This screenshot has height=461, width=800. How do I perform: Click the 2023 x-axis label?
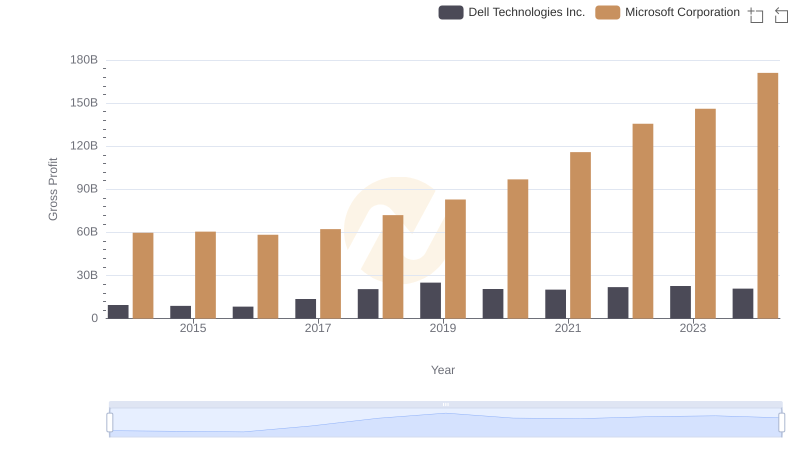coord(693,328)
